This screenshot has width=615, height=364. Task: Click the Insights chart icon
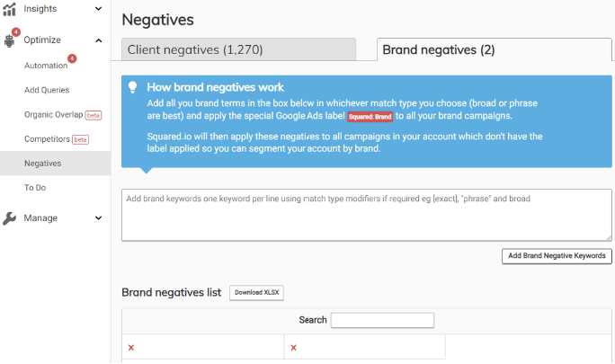(10, 9)
